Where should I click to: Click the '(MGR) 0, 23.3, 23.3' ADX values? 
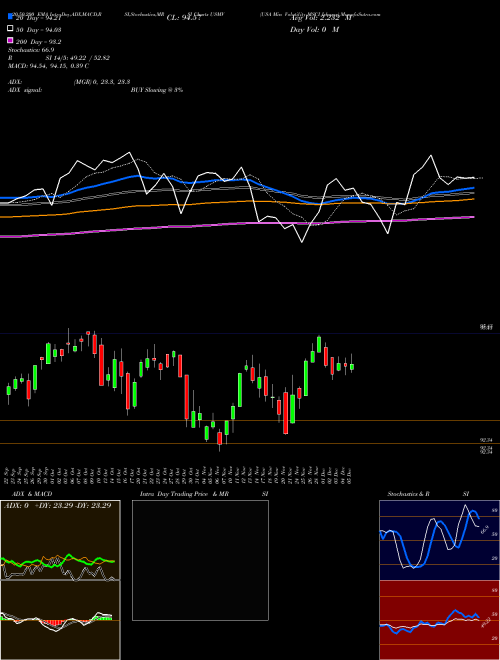(102, 82)
